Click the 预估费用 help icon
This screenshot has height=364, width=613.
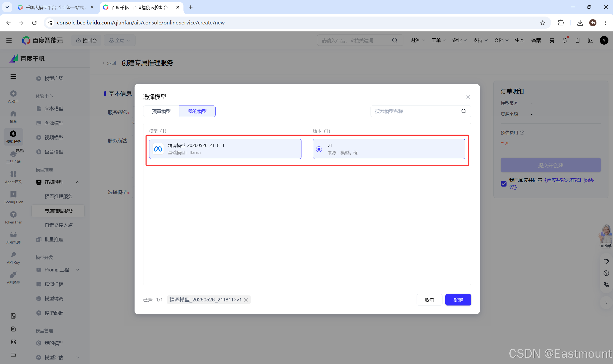(522, 133)
